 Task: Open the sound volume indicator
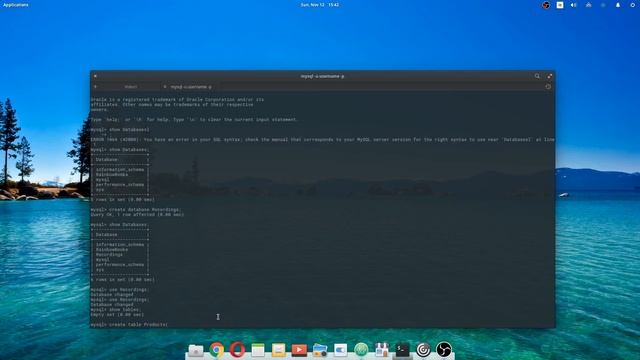tap(574, 5)
